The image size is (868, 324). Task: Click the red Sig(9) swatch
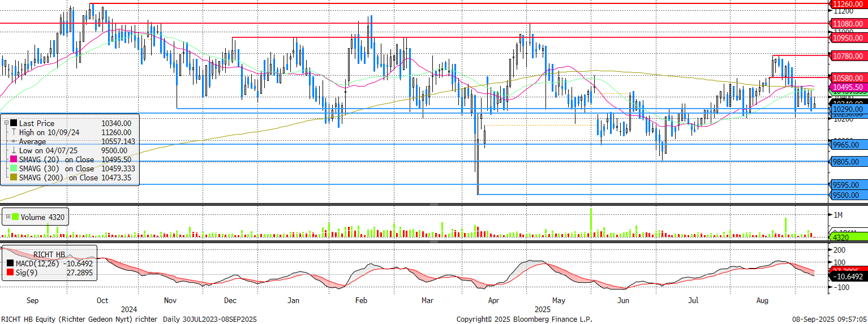(11, 273)
